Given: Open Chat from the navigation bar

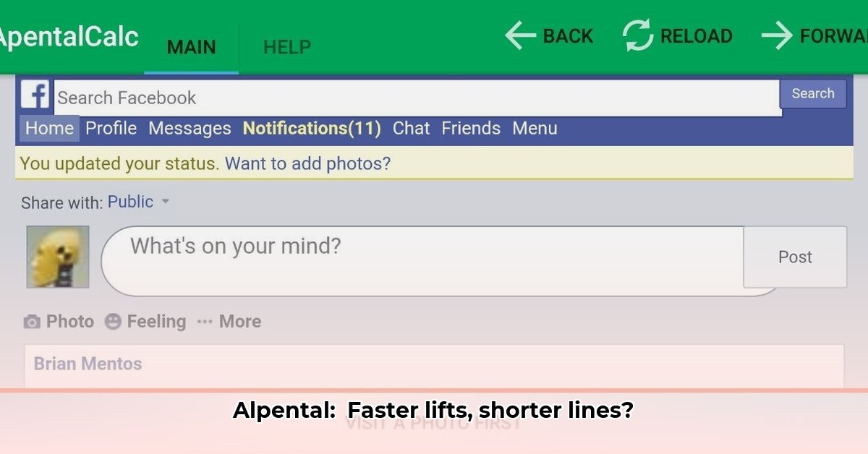Looking at the screenshot, I should 411,128.
